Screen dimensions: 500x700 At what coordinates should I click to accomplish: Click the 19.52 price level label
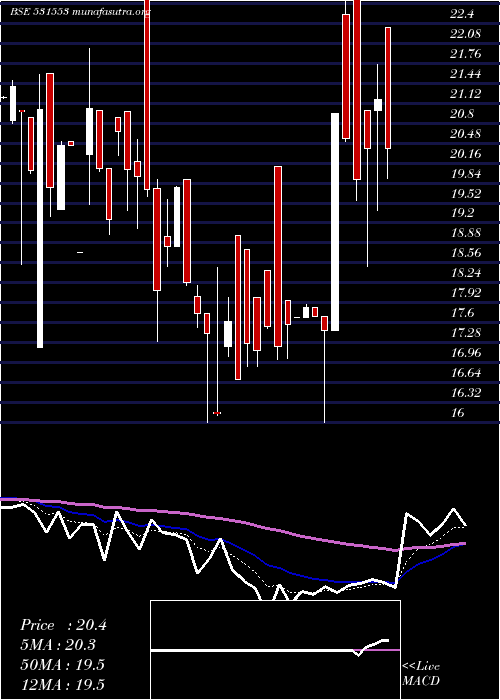click(466, 193)
